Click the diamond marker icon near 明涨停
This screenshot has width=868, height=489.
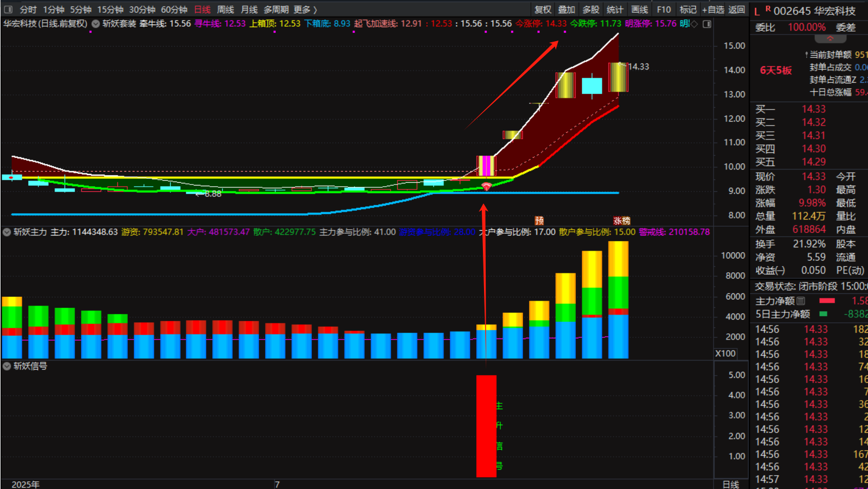click(x=695, y=24)
